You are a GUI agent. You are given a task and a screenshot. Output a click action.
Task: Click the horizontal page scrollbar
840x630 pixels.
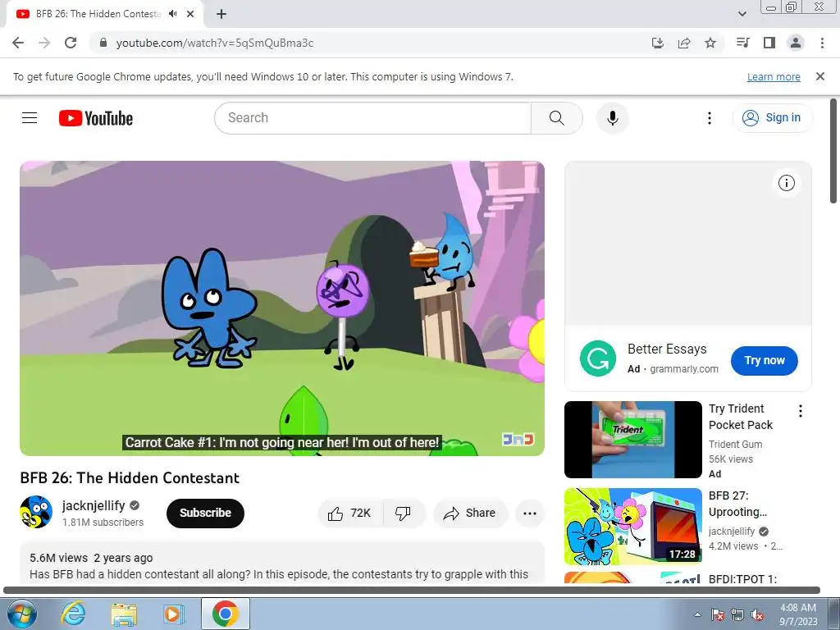pyautogui.click(x=412, y=591)
